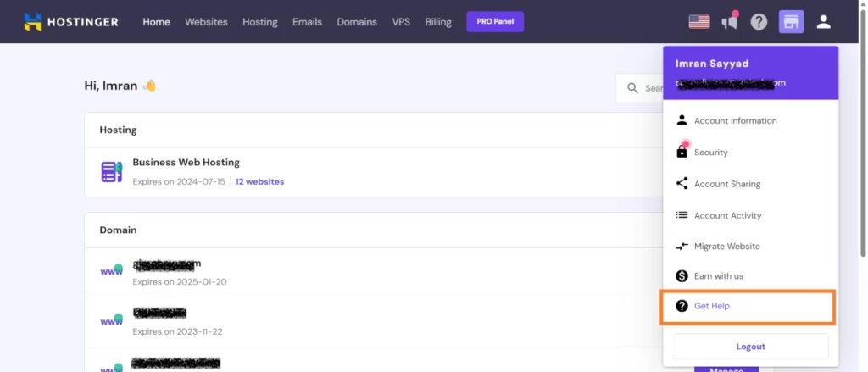The height and width of the screenshot is (372, 868).
Task: Click the Hostinger logo
Action: tap(71, 21)
